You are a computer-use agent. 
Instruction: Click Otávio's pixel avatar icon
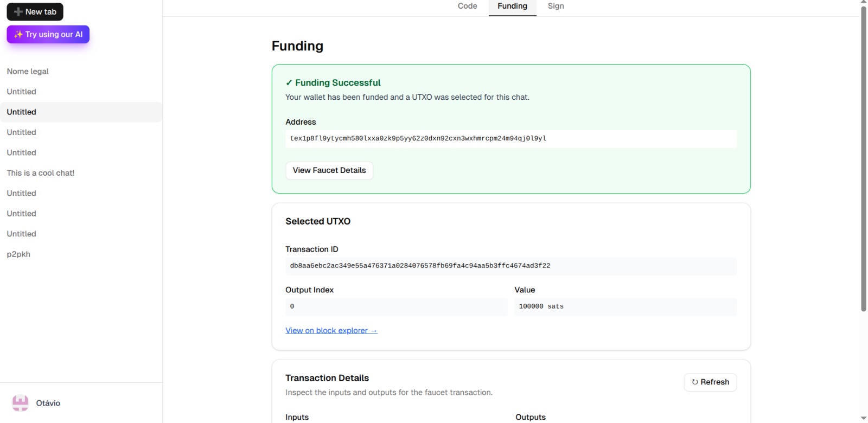tap(20, 403)
